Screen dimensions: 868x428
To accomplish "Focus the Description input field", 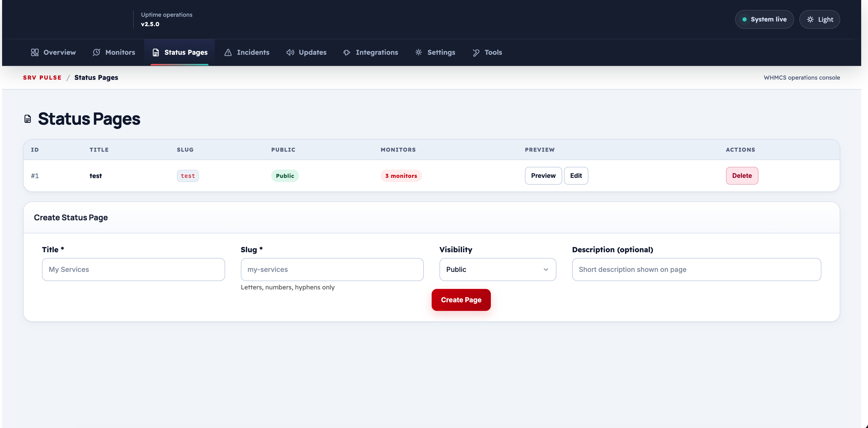I will pos(697,269).
